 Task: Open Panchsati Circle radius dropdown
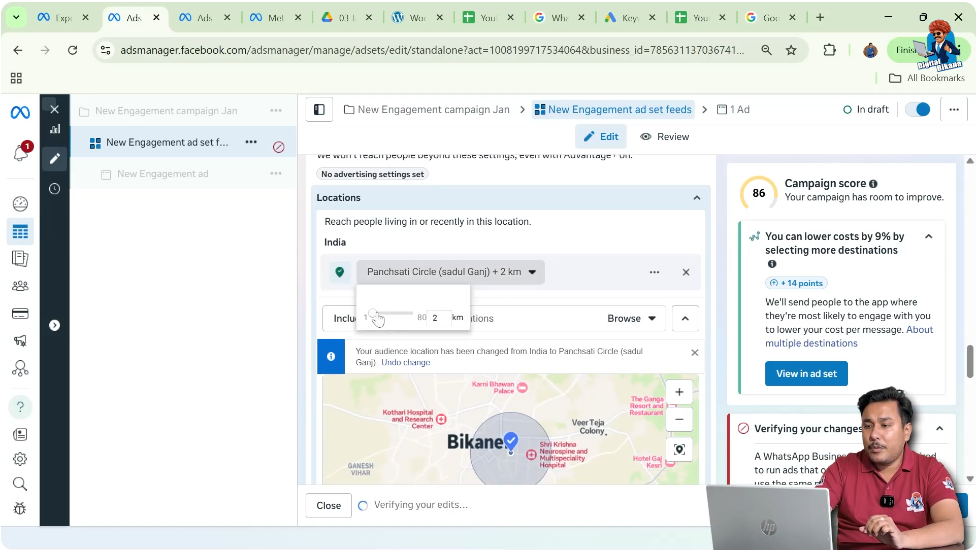[x=450, y=272]
